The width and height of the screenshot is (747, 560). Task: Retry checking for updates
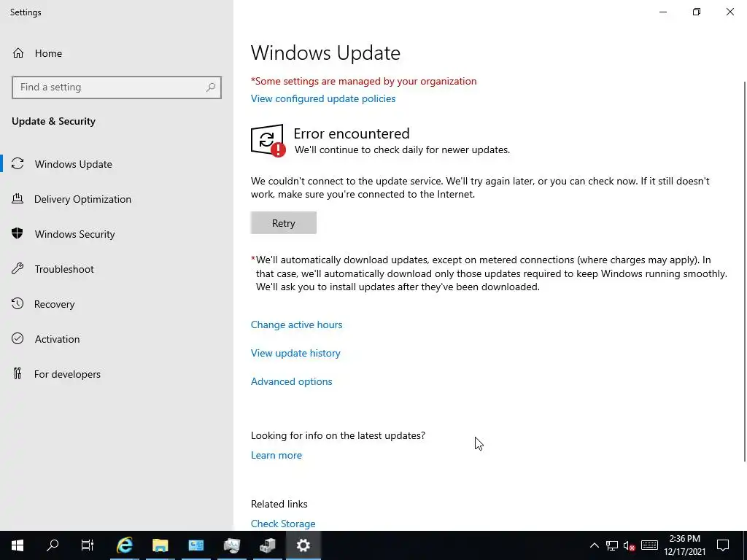[284, 223]
